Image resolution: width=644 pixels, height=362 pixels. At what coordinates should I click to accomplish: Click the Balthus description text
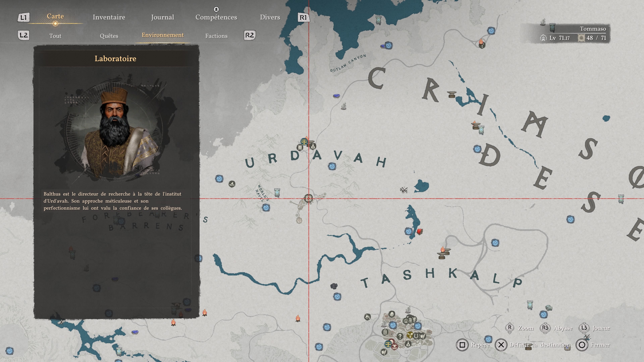point(113,201)
